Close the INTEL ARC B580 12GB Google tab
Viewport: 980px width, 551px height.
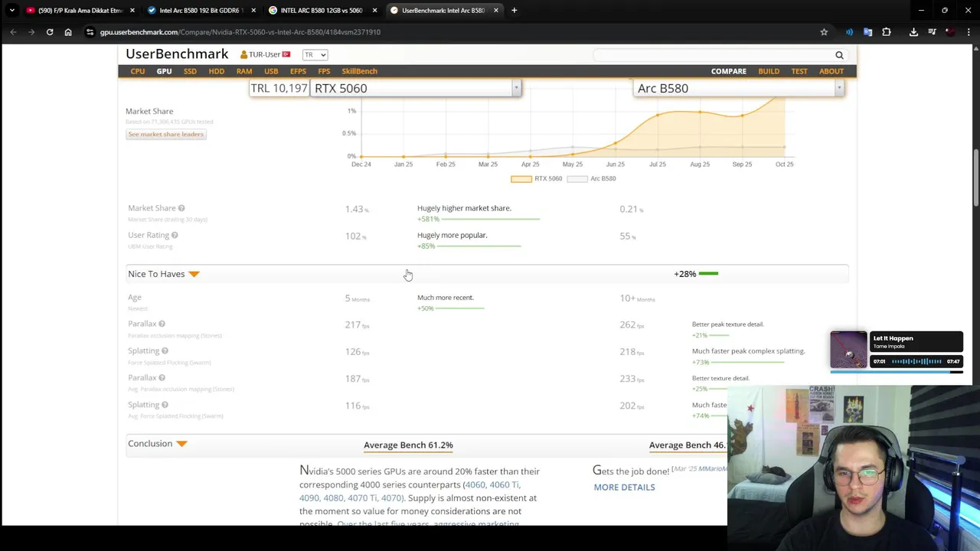point(374,10)
